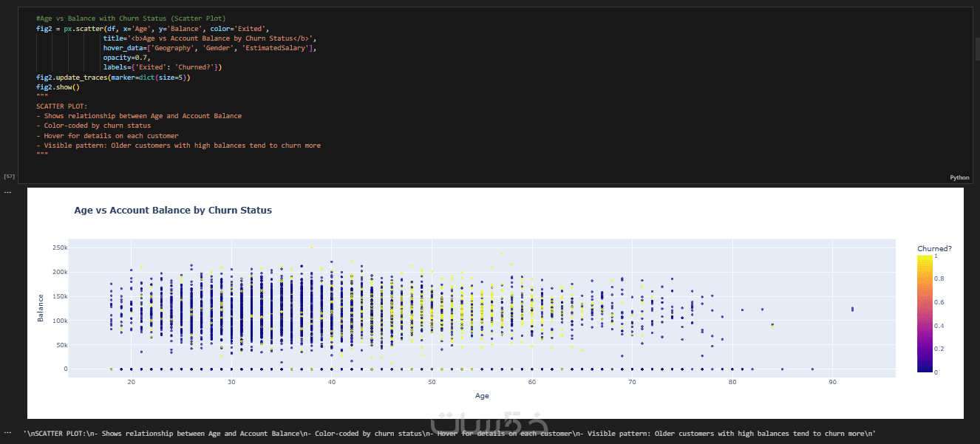This screenshot has height=444, width=980.
Task: Click the opacity=0.7 line in the code
Action: [x=126, y=58]
